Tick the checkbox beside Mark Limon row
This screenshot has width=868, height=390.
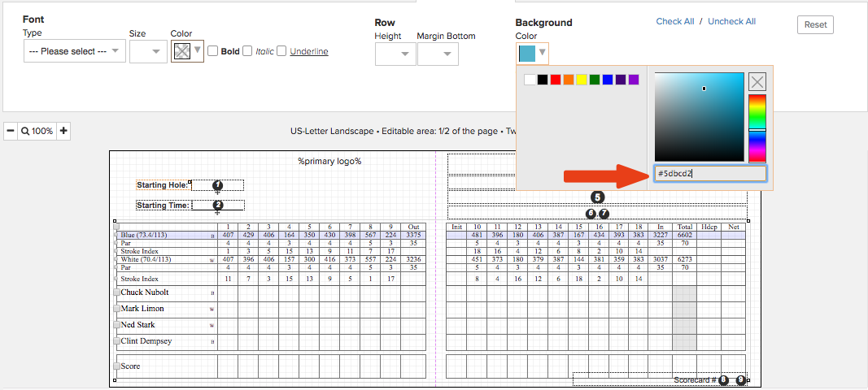pyautogui.click(x=117, y=309)
